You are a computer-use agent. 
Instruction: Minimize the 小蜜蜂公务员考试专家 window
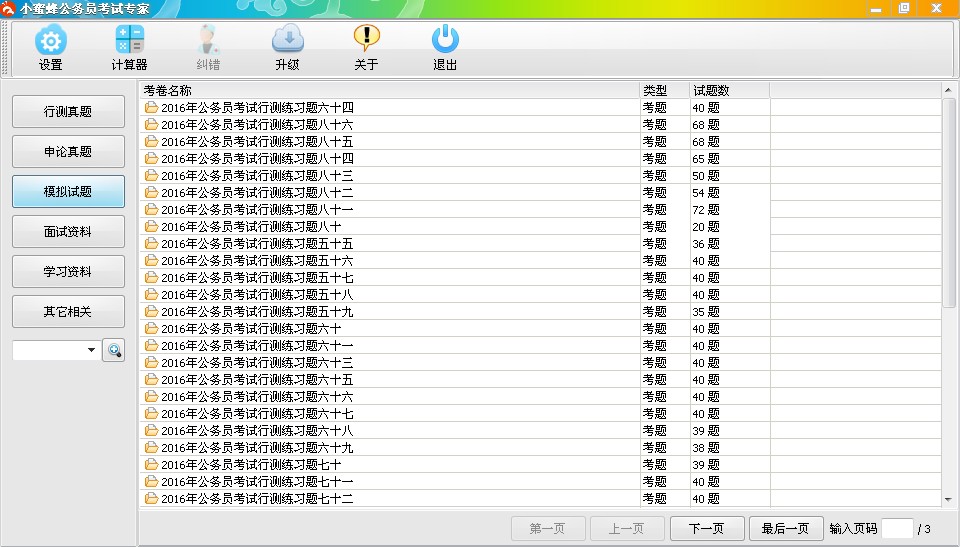(x=876, y=8)
